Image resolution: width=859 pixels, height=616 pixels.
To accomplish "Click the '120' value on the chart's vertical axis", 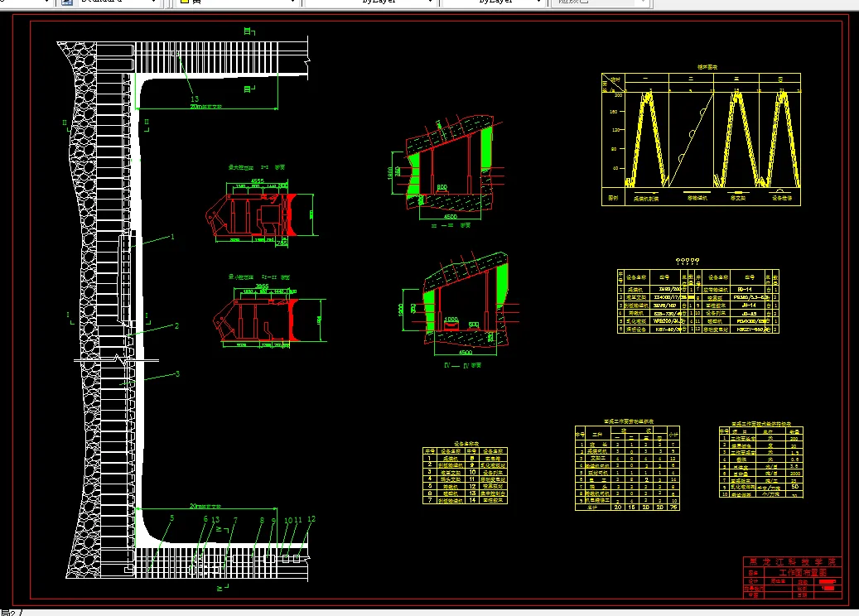I will point(615,130).
